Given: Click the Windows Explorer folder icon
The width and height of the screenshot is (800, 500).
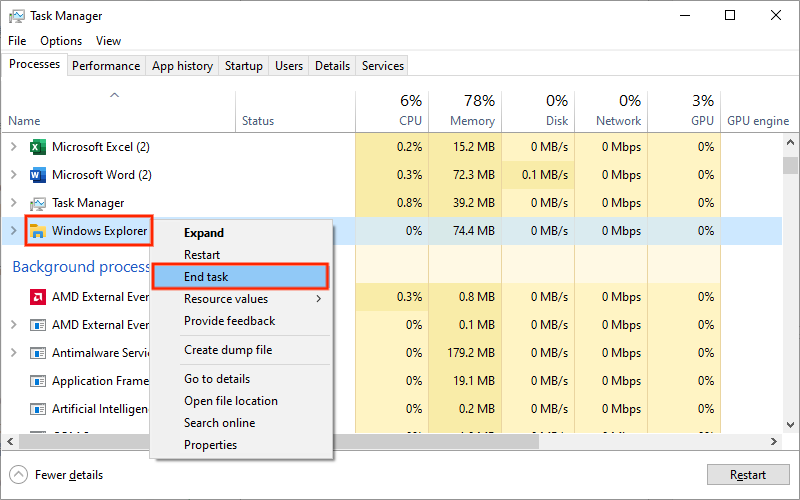Looking at the screenshot, I should [37, 231].
